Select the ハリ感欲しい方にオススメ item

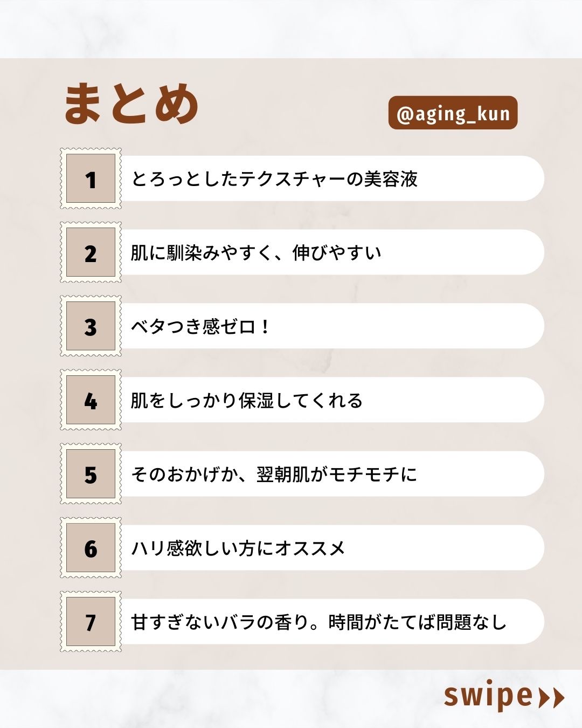point(238,548)
